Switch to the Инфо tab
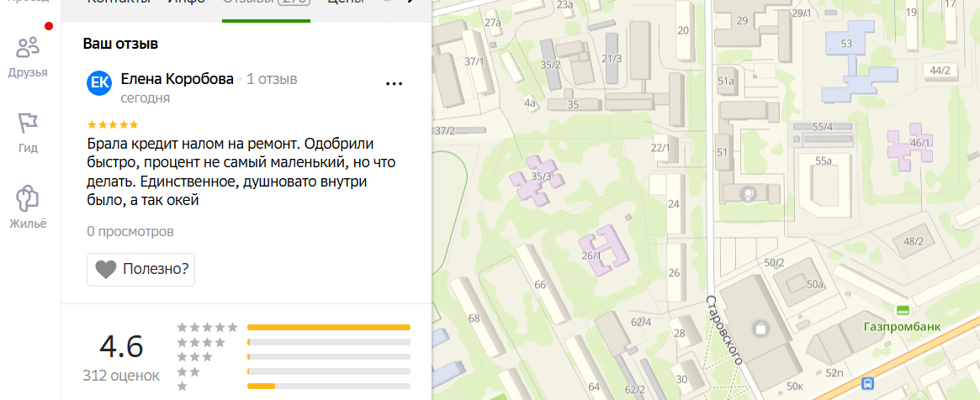 coord(186,2)
